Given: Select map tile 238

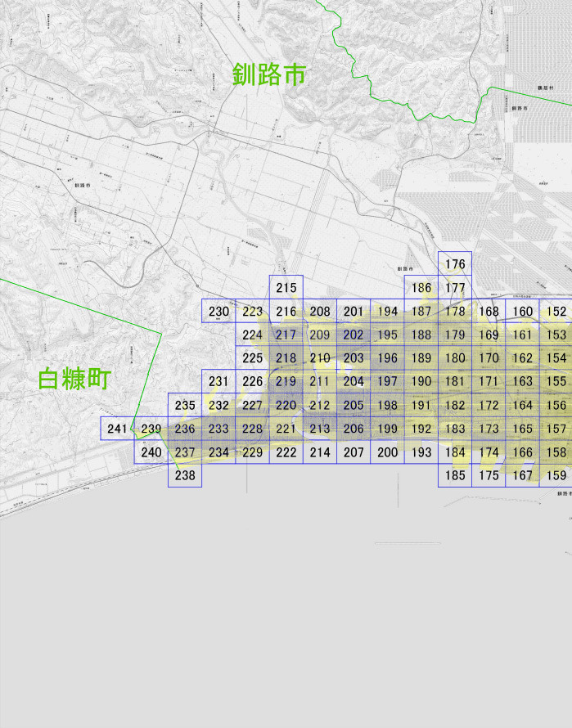Looking at the screenshot, I should tap(185, 475).
